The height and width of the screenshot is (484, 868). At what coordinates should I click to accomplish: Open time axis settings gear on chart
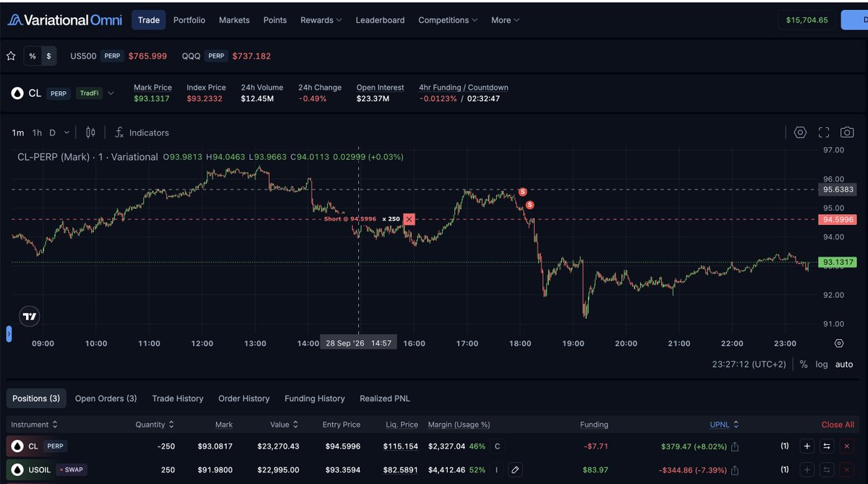(x=839, y=343)
